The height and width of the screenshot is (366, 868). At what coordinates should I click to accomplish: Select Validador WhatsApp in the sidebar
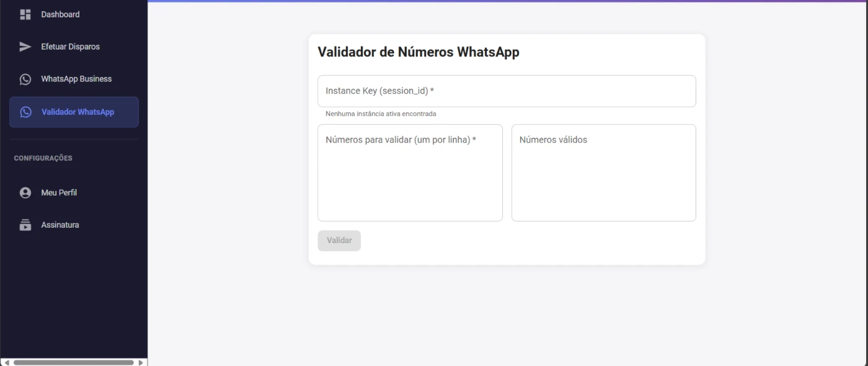click(x=74, y=112)
